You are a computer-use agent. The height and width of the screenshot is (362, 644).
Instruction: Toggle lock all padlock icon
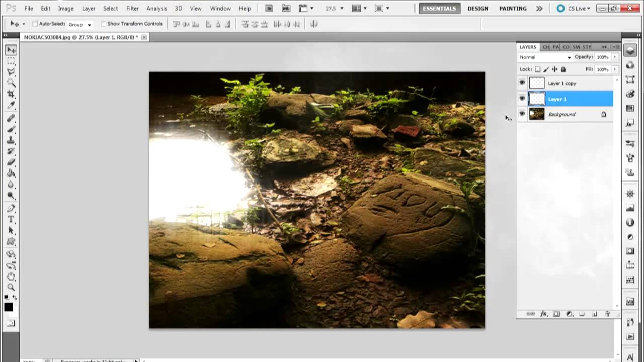tap(563, 69)
